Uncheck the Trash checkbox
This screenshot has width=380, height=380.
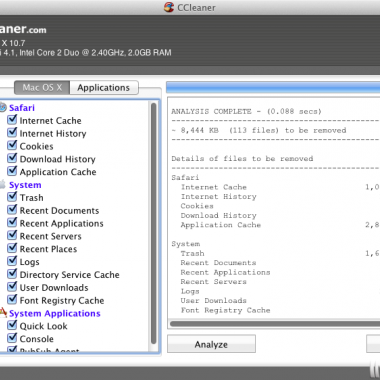tap(12, 197)
